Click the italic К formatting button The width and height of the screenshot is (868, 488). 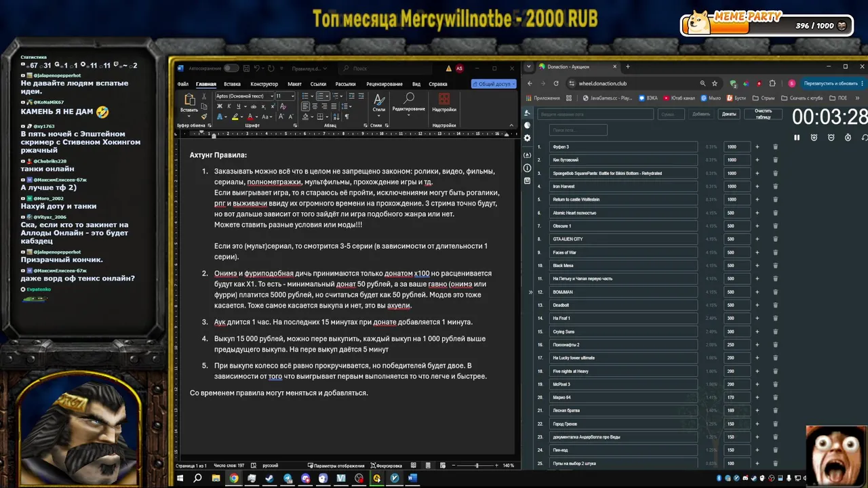pyautogui.click(x=229, y=106)
